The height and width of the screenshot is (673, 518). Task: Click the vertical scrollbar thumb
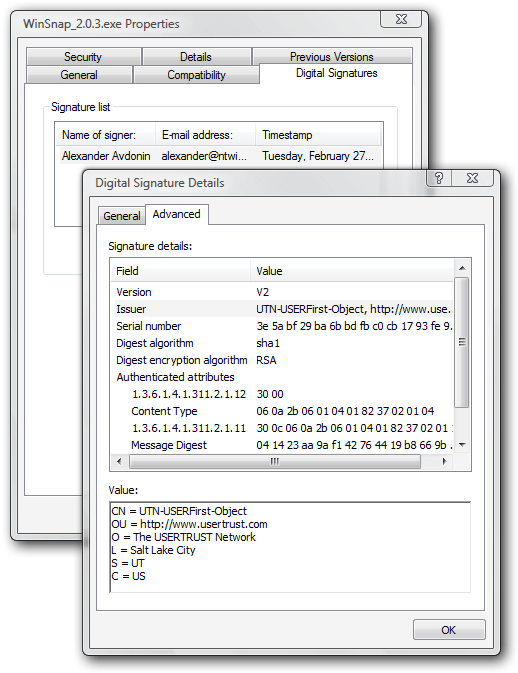point(462,342)
